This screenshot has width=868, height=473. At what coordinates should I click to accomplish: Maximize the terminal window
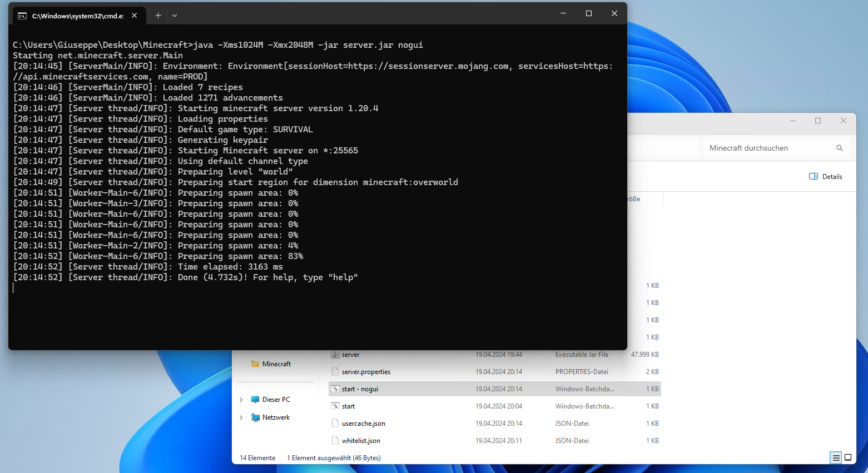point(589,13)
